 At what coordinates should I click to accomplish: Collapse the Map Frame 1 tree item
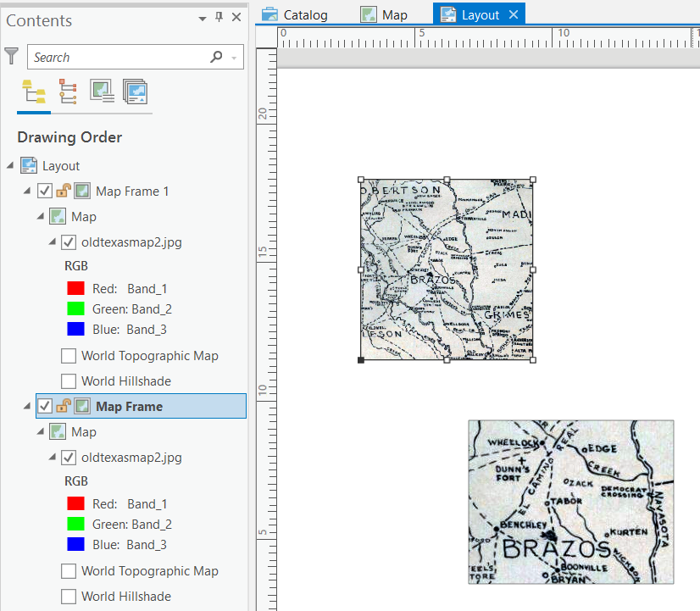click(x=25, y=191)
